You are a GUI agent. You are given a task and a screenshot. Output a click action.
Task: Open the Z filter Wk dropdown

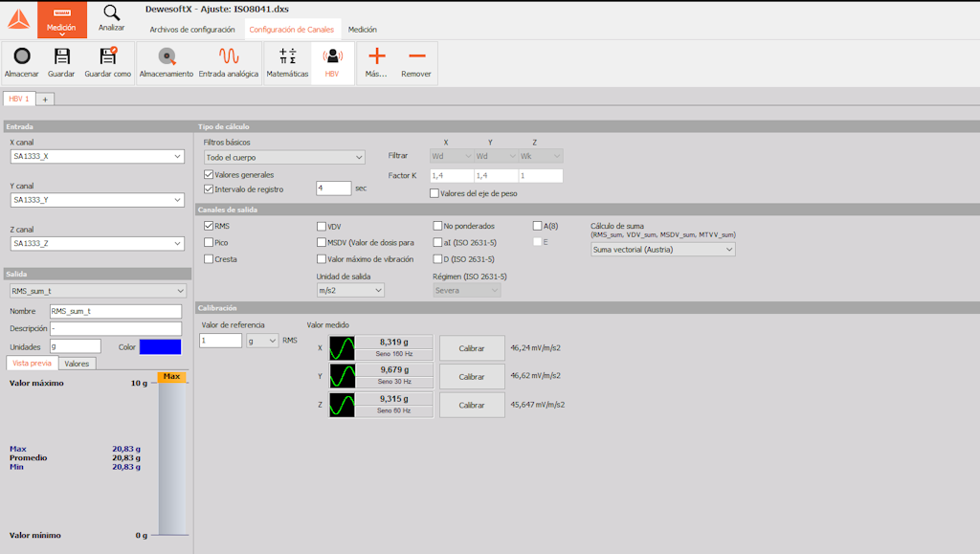click(541, 156)
